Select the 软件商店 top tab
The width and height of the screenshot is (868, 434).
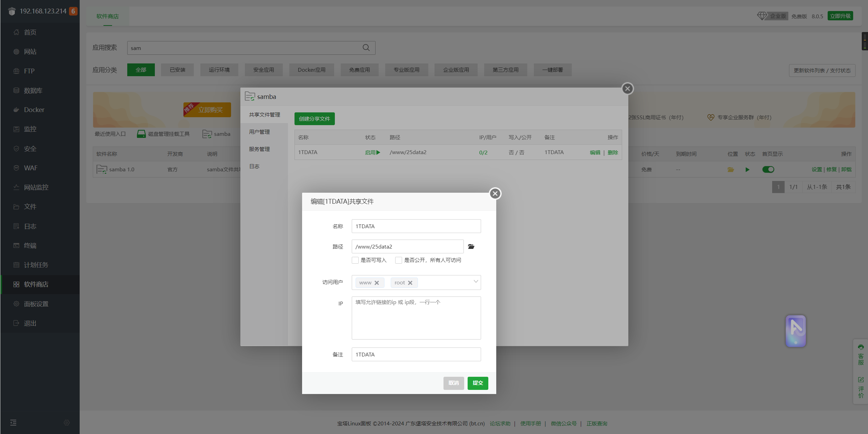point(108,16)
